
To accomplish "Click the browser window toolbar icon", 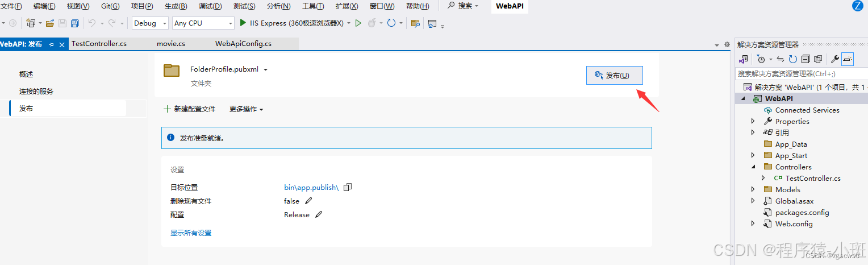I will click(432, 23).
